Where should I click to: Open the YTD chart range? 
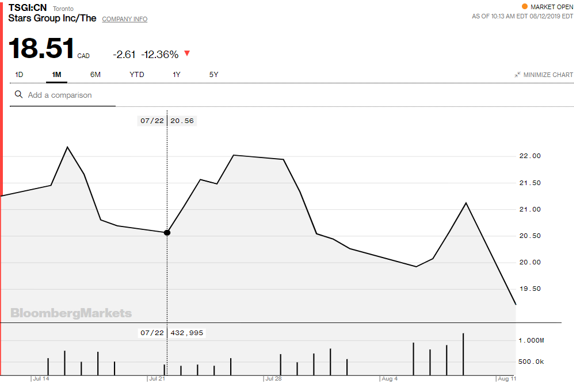pos(136,74)
